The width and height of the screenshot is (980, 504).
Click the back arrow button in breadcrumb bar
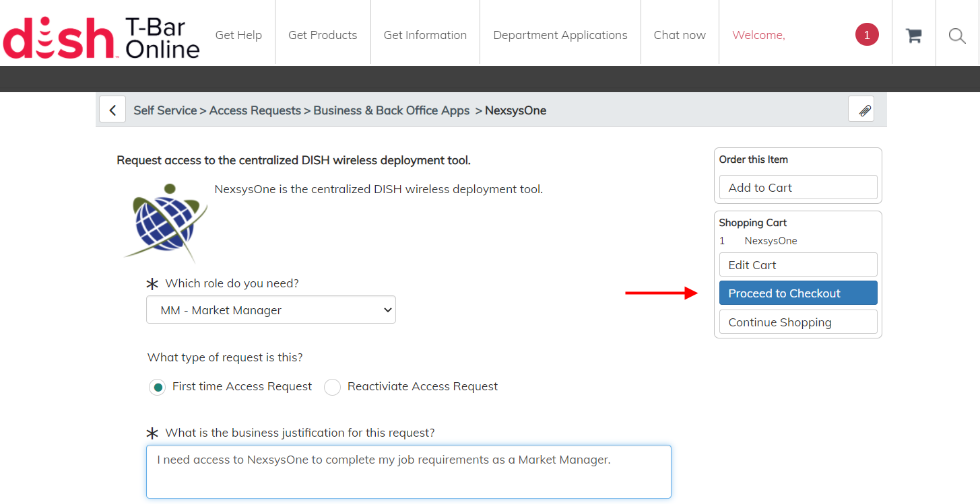pos(112,110)
